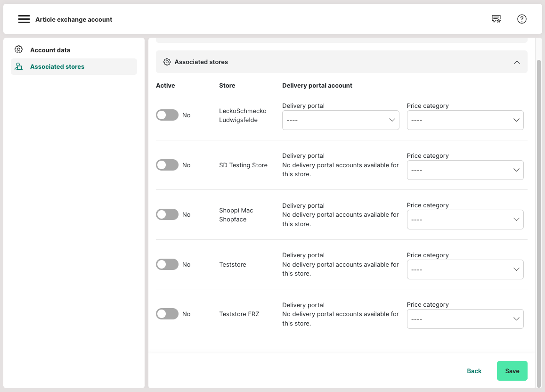The height and width of the screenshot is (392, 545).
Task: Open the help question mark icon
Action: point(521,19)
